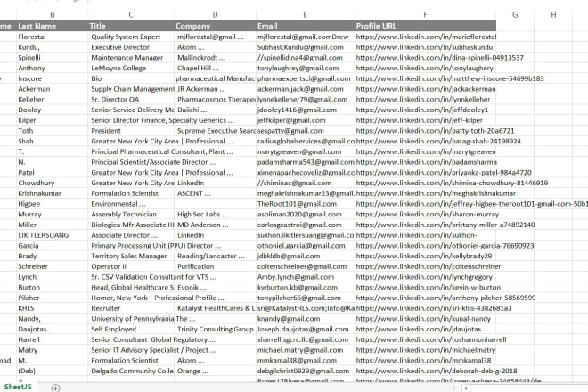Select column B header
This screenshot has height=392, width=588.
click(53, 14)
